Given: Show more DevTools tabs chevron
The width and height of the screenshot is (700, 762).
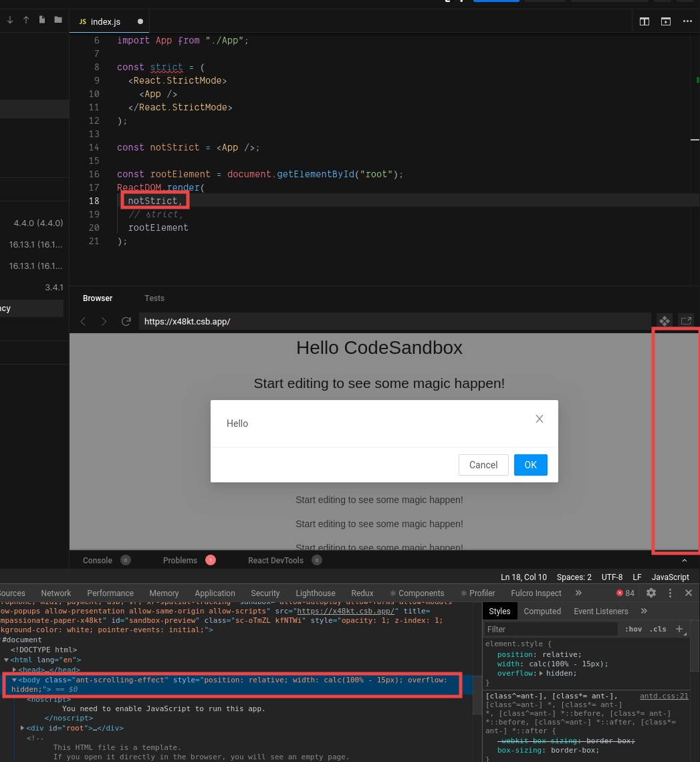Looking at the screenshot, I should [x=578, y=593].
